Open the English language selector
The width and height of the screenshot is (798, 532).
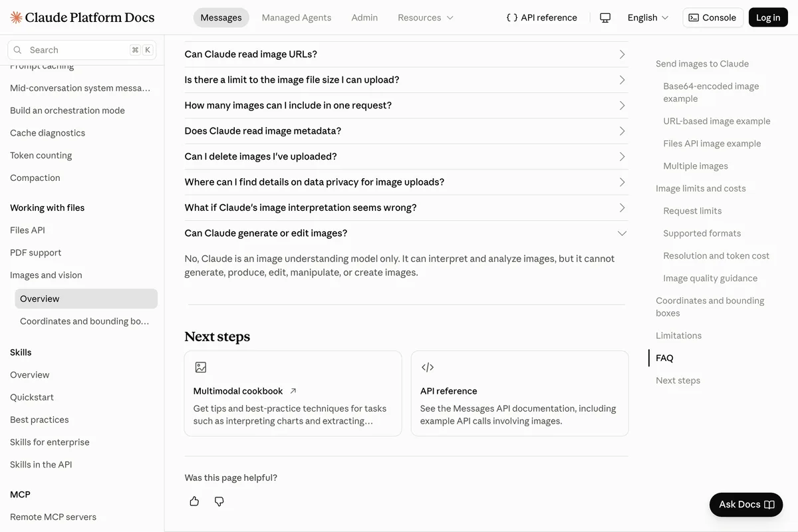(x=648, y=18)
